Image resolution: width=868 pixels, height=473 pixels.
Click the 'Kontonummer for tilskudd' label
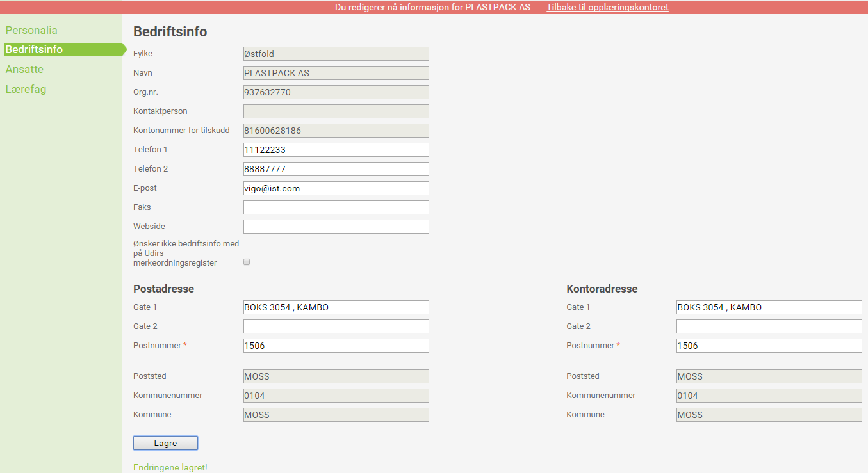181,131
